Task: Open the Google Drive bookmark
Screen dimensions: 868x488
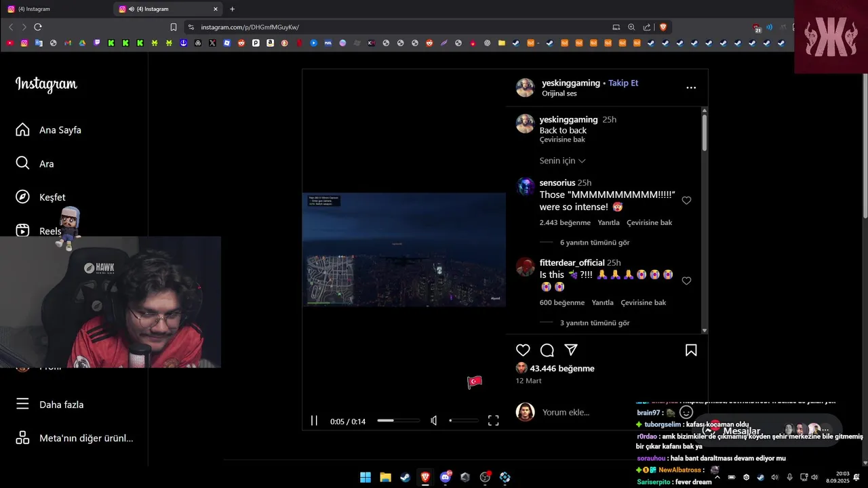Action: pyautogui.click(x=82, y=43)
